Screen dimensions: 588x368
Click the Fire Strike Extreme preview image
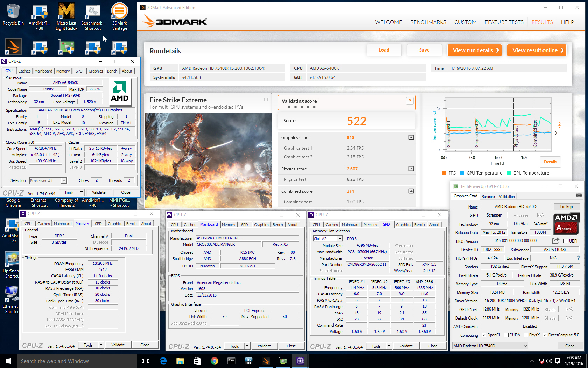tap(208, 161)
